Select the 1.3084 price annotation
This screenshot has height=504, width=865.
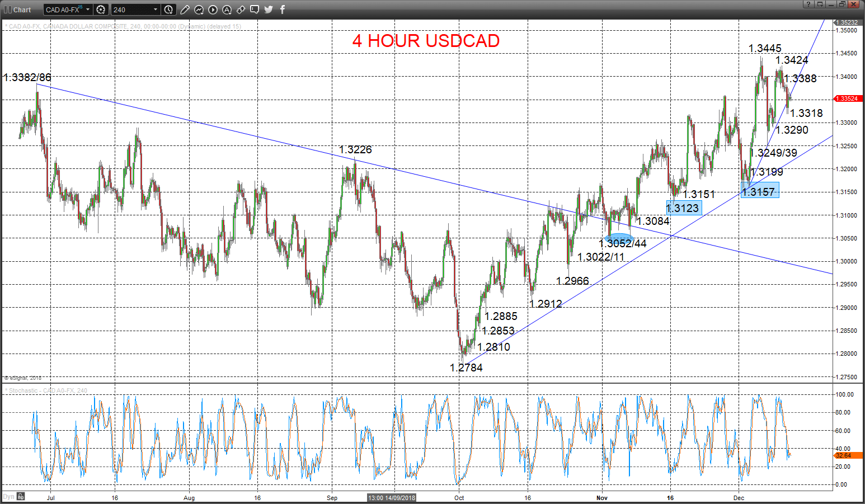pyautogui.click(x=653, y=221)
